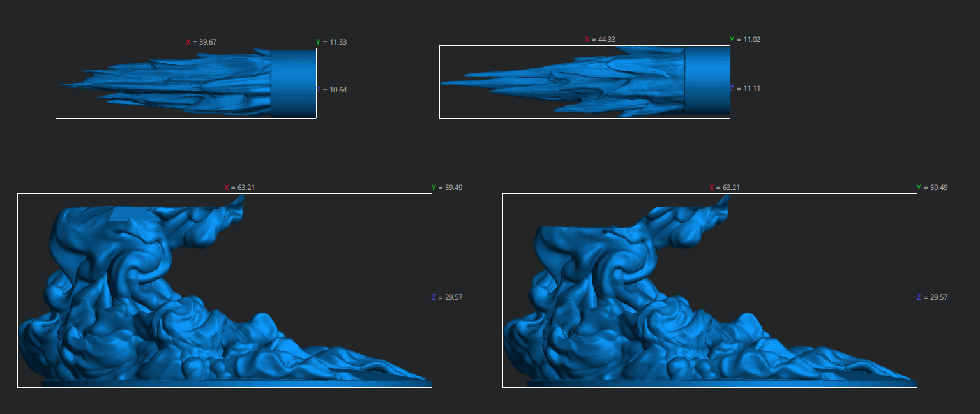Click the light flat patch atop lower-left smoke

(x=133, y=214)
